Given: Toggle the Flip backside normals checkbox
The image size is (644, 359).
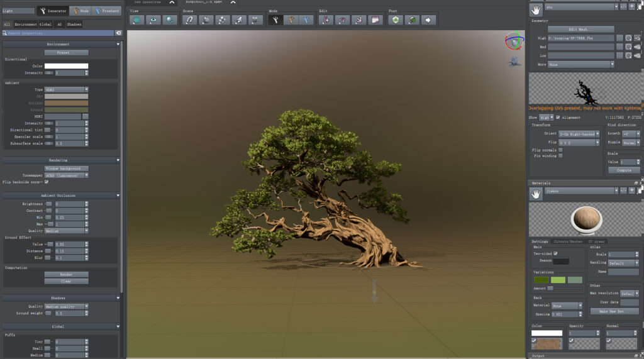Looking at the screenshot, I should tap(47, 182).
